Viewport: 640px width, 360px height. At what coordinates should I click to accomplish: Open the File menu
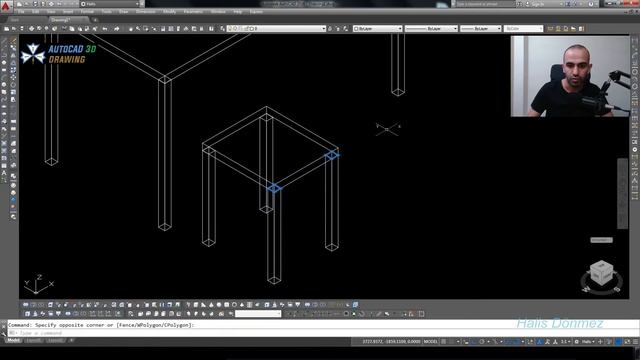(x=21, y=12)
